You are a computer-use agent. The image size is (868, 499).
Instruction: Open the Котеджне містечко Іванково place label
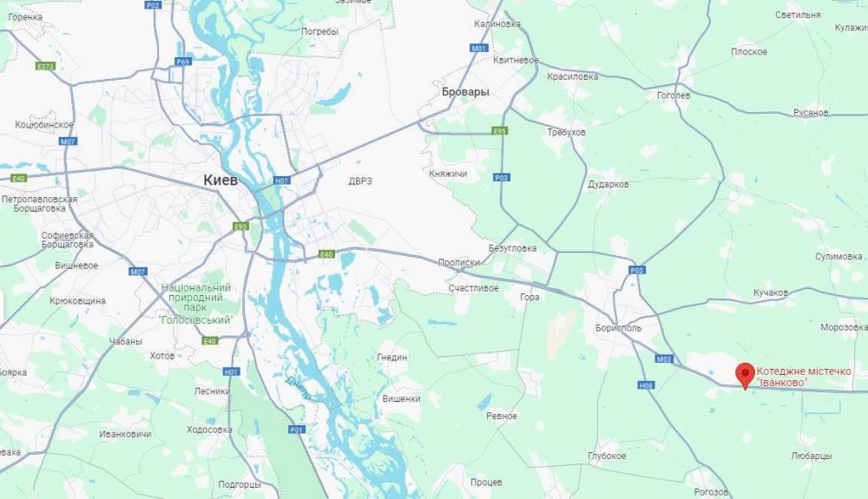point(803,377)
